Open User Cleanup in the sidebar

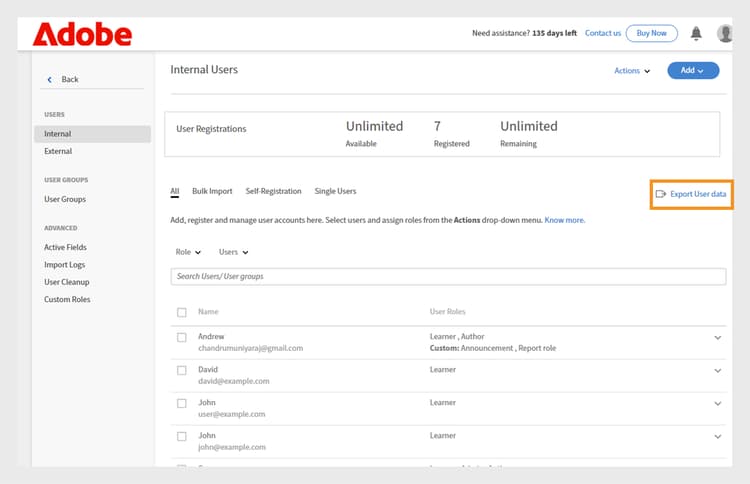point(67,282)
